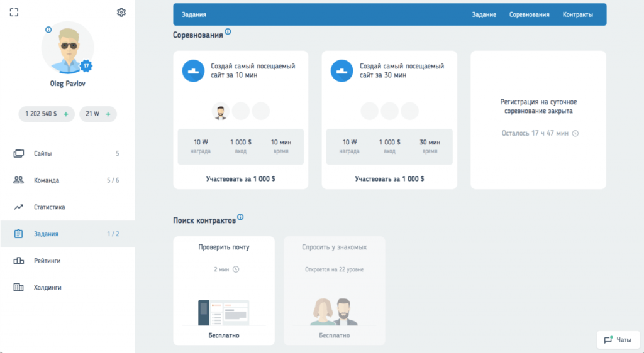Viewport: 644px width, 353px height.
Task: Click the plus icon to add dollars
Action: 66,114
